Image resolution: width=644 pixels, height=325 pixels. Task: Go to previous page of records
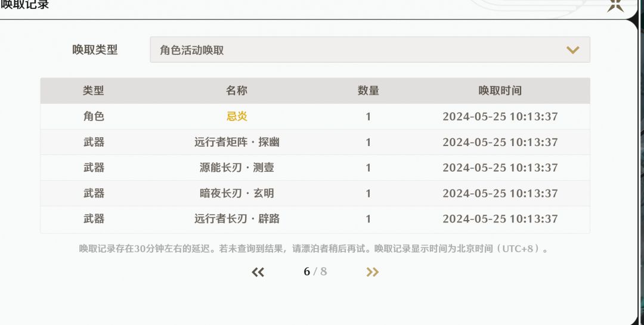[x=258, y=272]
